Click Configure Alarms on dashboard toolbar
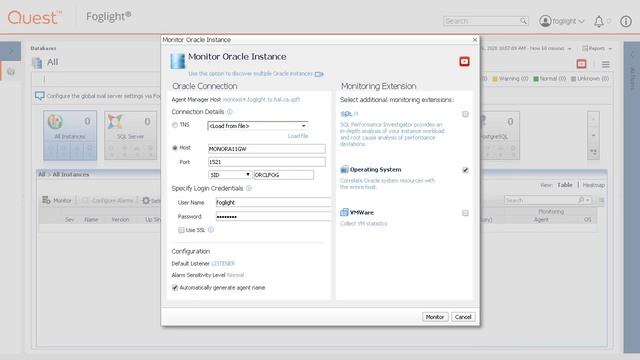The width and height of the screenshot is (640, 360). click(108, 200)
